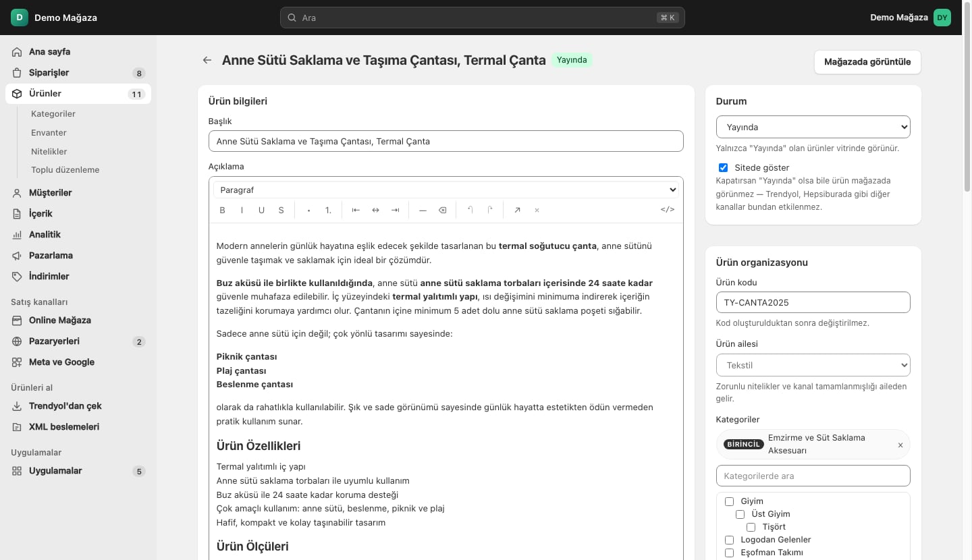Viewport: 972px width, 560px height.
Task: Toggle bold formatting in description editor
Action: pos(223,210)
